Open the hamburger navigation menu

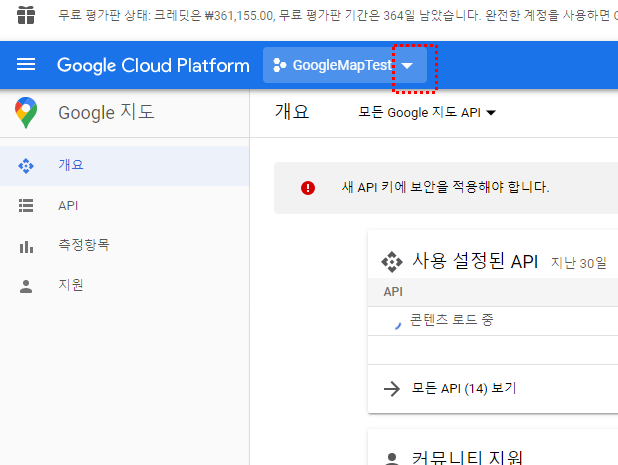[26, 65]
